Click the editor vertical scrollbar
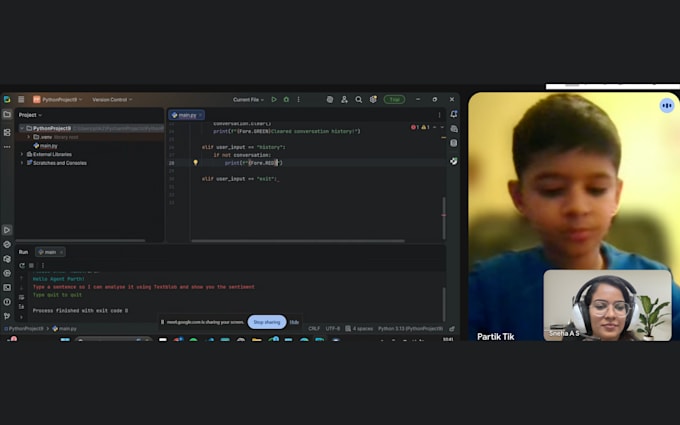Screen dimensions: 680x425 pyautogui.click(x=444, y=218)
